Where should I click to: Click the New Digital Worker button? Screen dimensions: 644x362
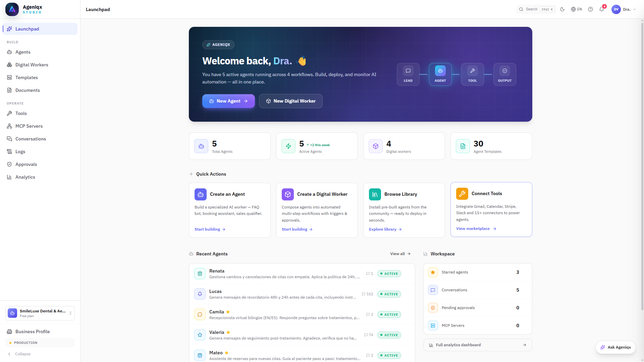tap(291, 101)
